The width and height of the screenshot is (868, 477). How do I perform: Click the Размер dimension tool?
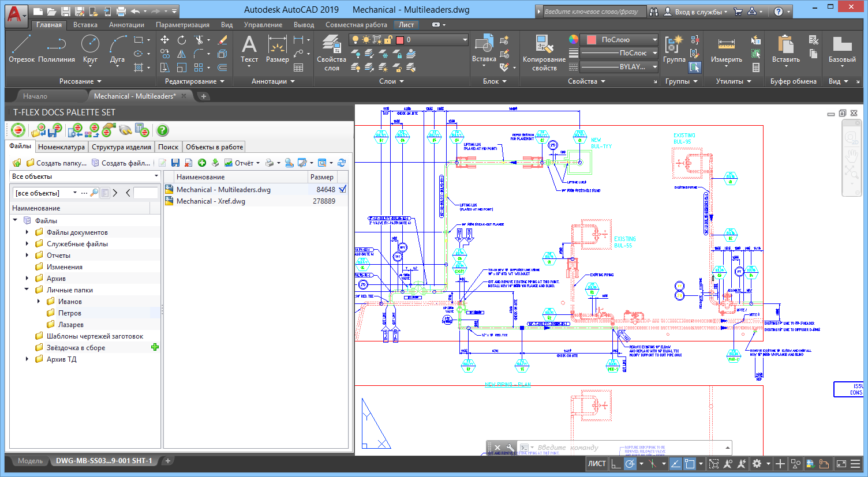[278, 48]
